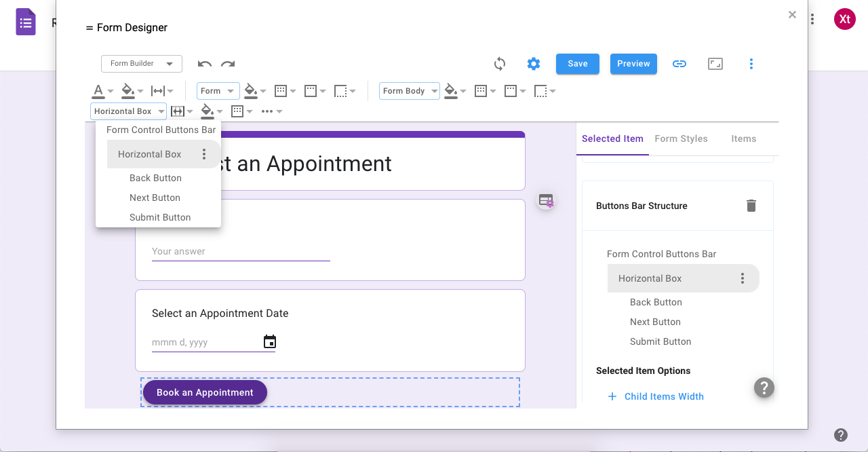This screenshot has height=452, width=868.
Task: Open the blue settings gear
Action: (x=534, y=64)
